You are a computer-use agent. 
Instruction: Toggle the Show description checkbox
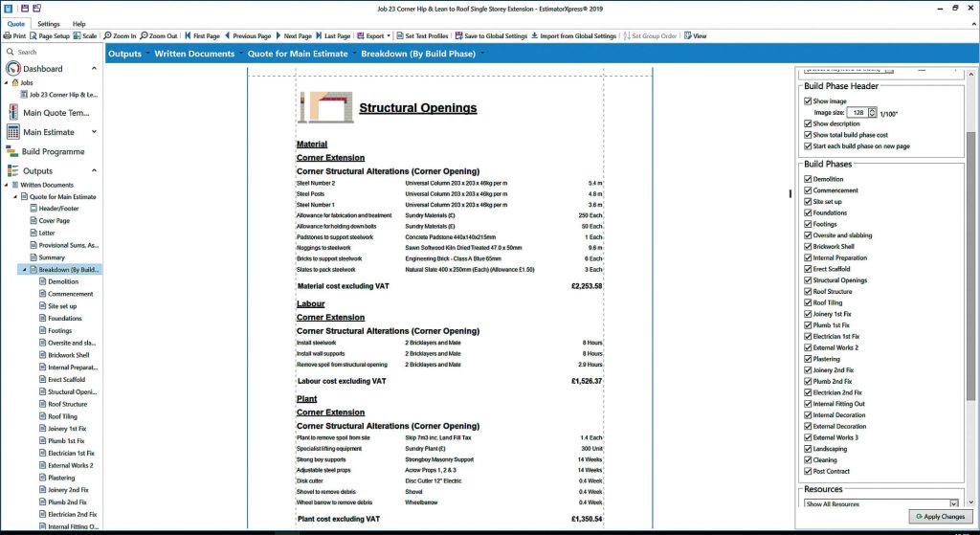click(x=808, y=123)
